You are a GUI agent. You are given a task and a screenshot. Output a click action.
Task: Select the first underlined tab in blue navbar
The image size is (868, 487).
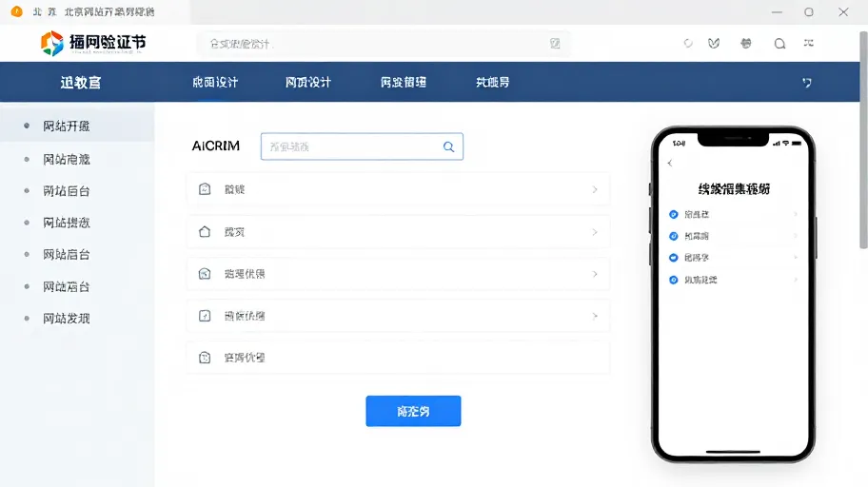[215, 83]
